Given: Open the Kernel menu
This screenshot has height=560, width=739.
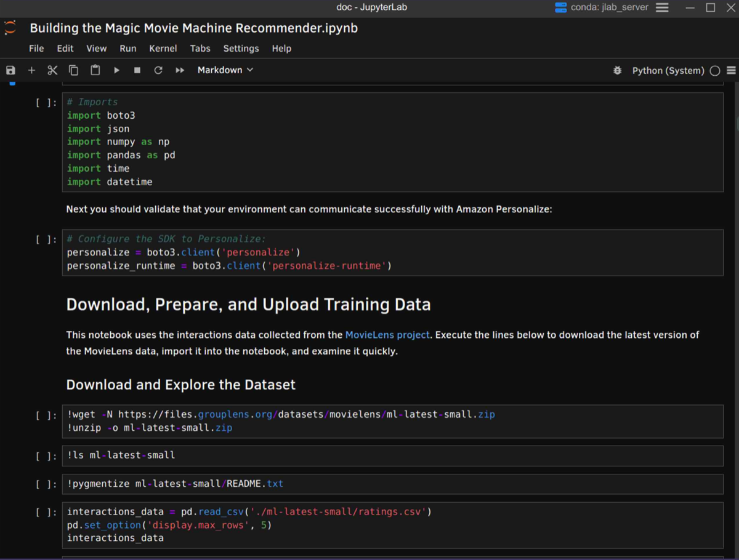Looking at the screenshot, I should pyautogui.click(x=163, y=49).
